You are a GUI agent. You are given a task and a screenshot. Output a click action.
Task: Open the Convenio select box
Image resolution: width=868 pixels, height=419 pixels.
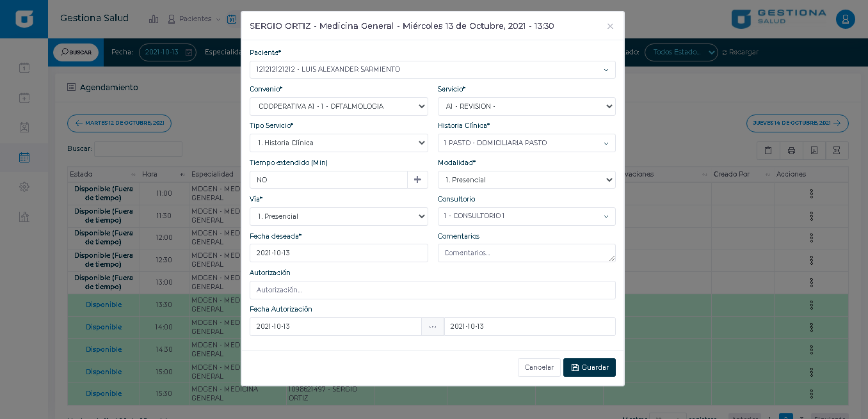point(339,107)
